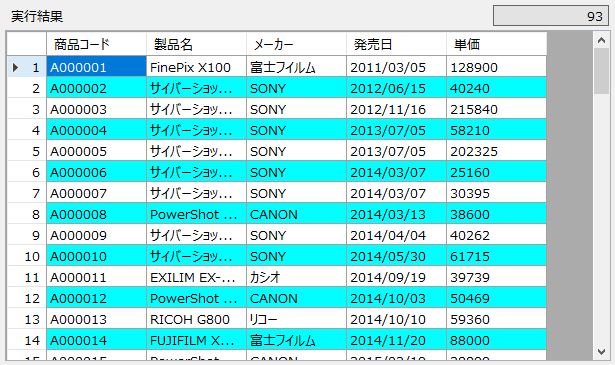The image size is (615, 365).
Task: Click the scrollbar up arrow
Action: [601, 40]
